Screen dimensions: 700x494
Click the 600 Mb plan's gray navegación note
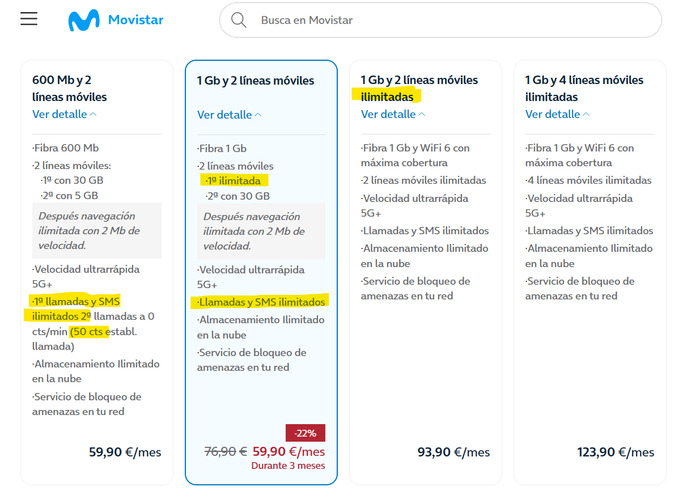click(x=95, y=230)
